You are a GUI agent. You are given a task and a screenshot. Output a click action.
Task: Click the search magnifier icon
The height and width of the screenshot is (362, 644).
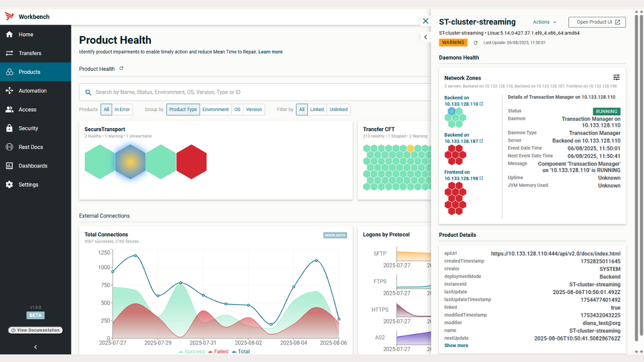88,93
